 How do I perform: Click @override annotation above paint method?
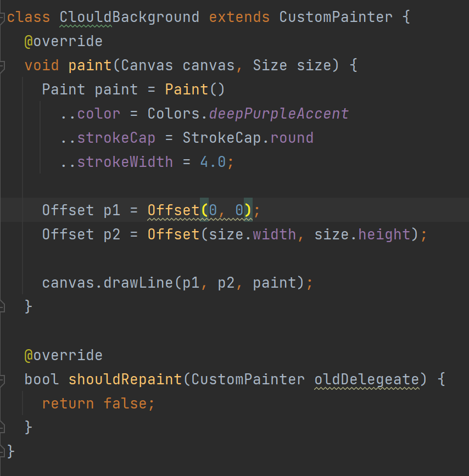pos(64,41)
